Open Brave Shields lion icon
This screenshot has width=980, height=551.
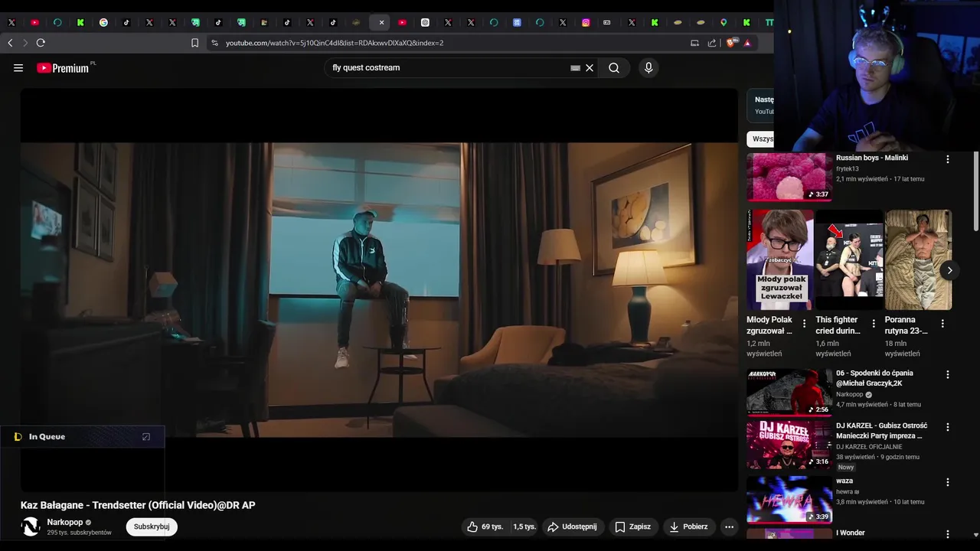(730, 43)
